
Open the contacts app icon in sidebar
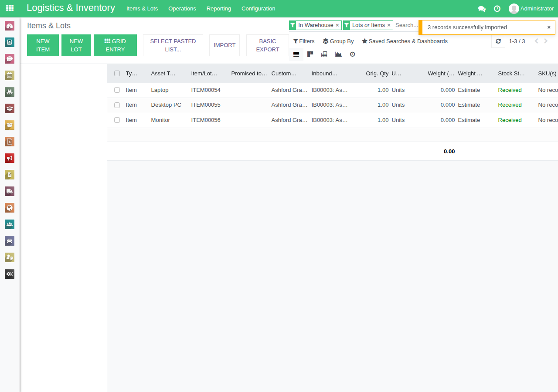(x=10, y=42)
